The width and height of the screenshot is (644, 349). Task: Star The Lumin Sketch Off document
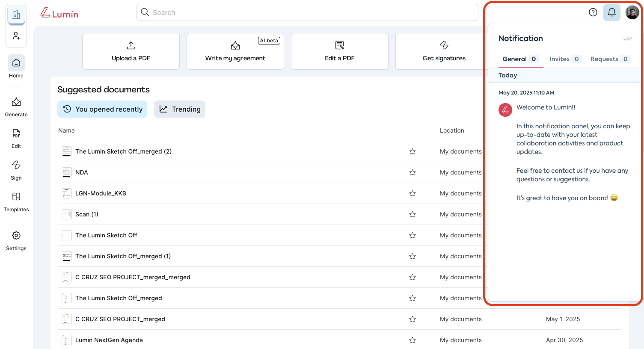pos(413,235)
